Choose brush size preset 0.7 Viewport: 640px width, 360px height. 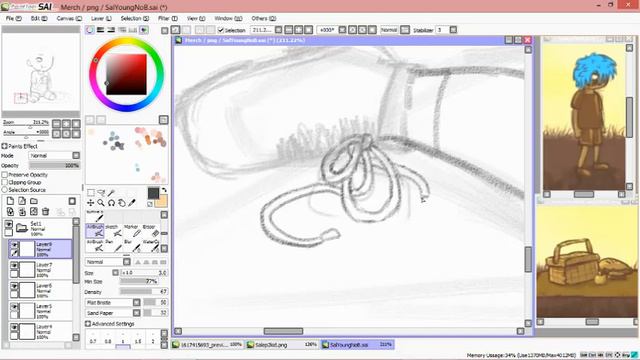[x=93, y=339]
